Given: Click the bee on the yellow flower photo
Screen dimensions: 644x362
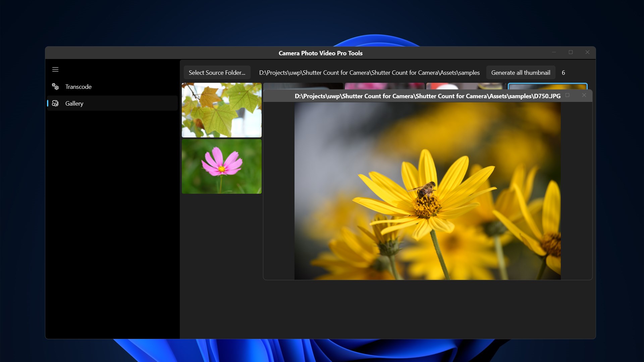Looking at the screenshot, I should click(x=425, y=190).
